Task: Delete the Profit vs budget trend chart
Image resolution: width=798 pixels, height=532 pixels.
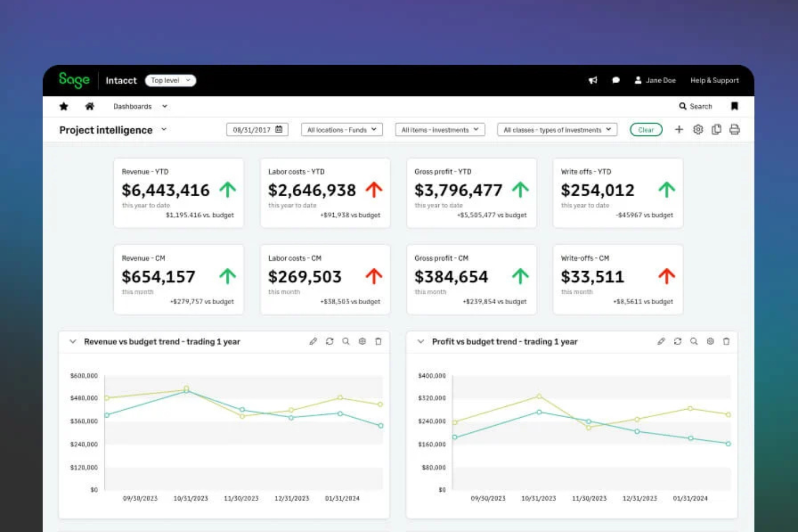Action: [x=726, y=341]
